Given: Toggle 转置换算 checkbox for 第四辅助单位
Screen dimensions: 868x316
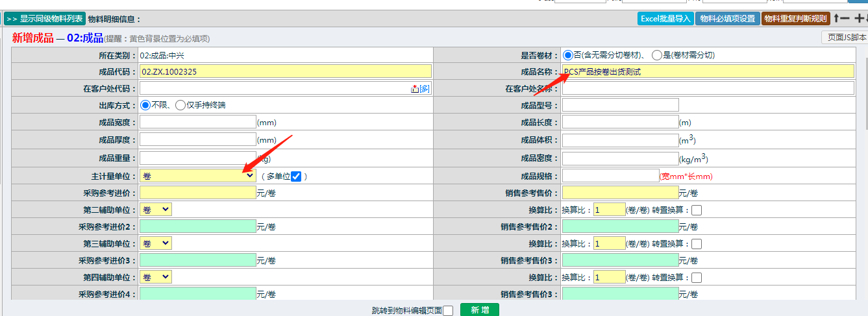Looking at the screenshot, I should point(697,278).
